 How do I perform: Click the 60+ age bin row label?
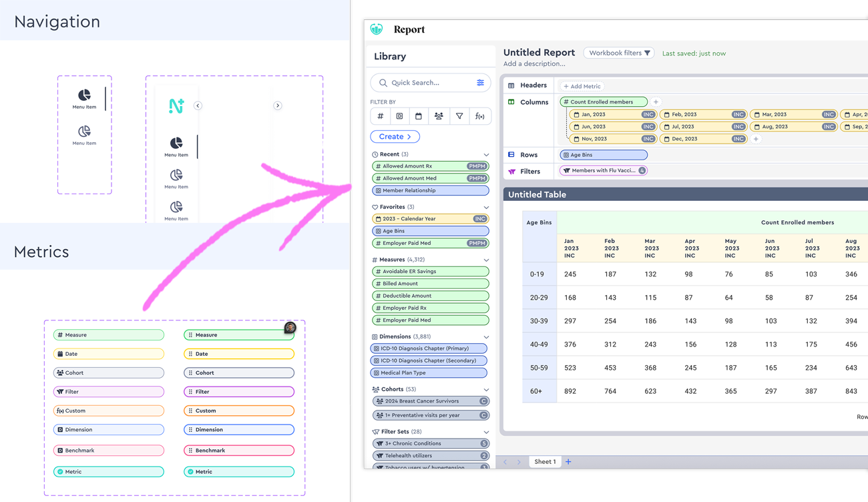[x=536, y=391]
